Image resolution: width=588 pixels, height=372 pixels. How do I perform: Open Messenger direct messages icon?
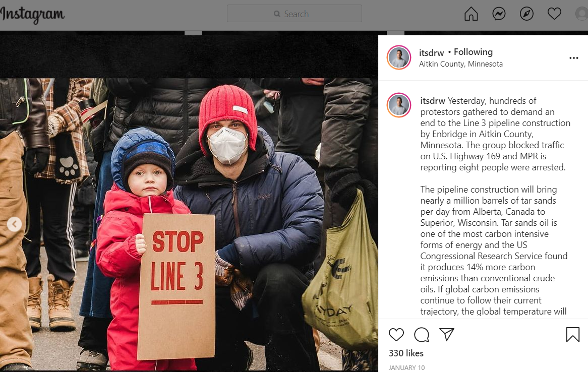pyautogui.click(x=499, y=14)
